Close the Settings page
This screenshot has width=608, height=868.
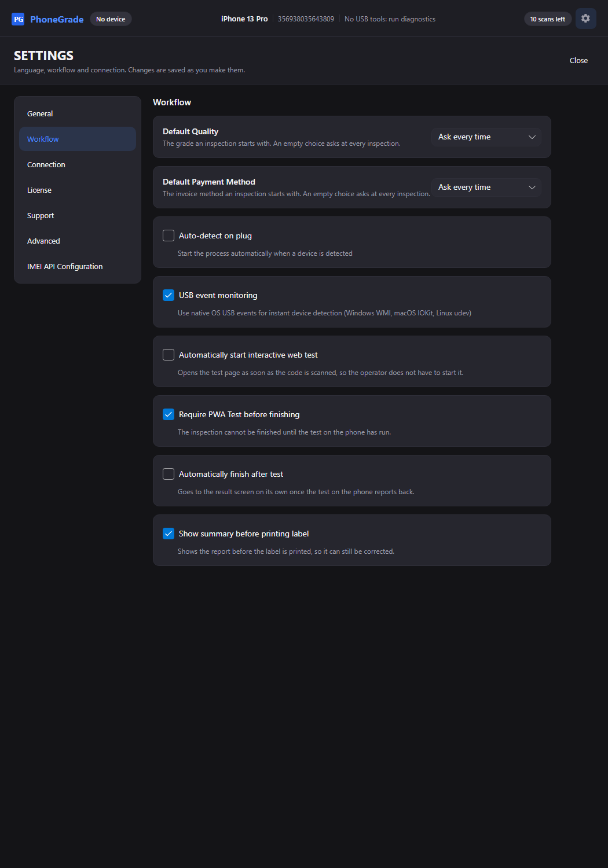[578, 61]
